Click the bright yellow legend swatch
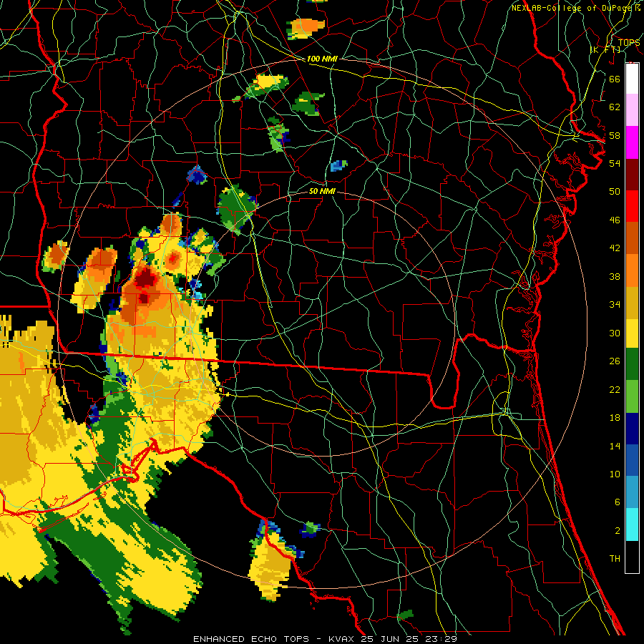The width and height of the screenshot is (644, 644). pos(632,334)
